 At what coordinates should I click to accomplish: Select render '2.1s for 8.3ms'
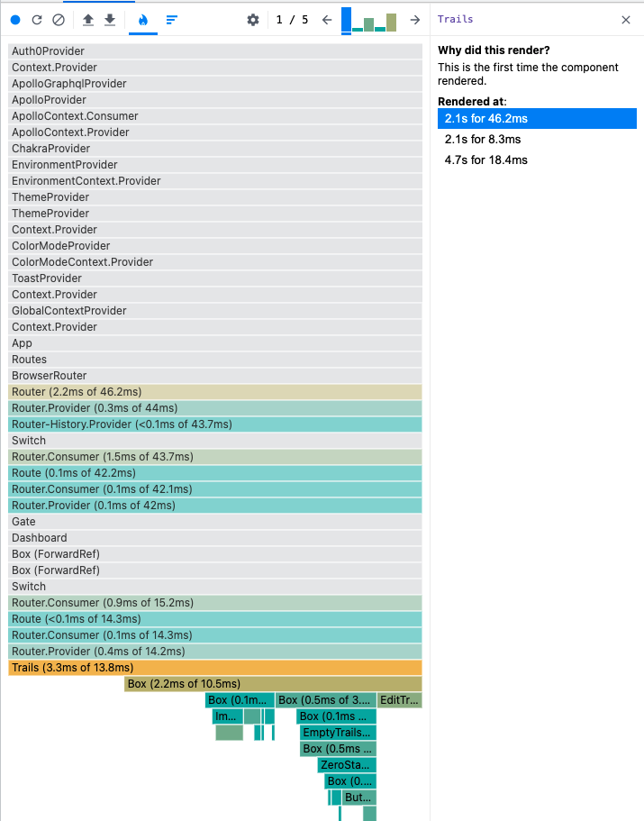[538, 140]
